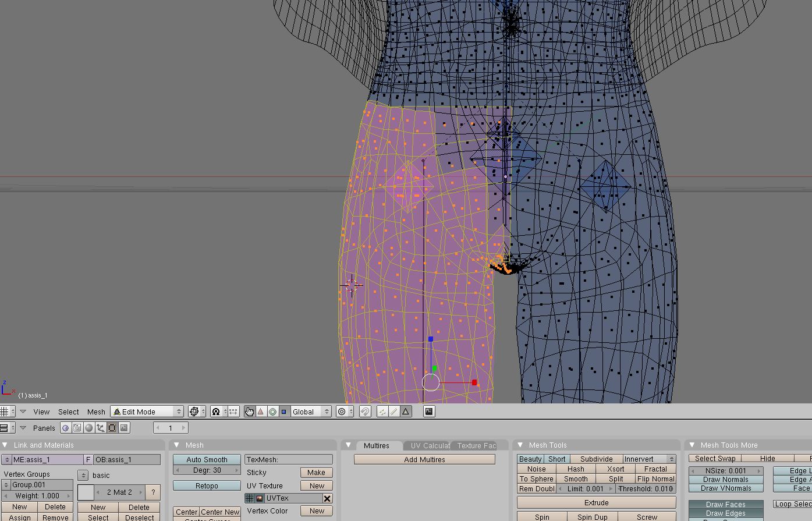Switch to the Texture Face tab

pyautogui.click(x=476, y=446)
